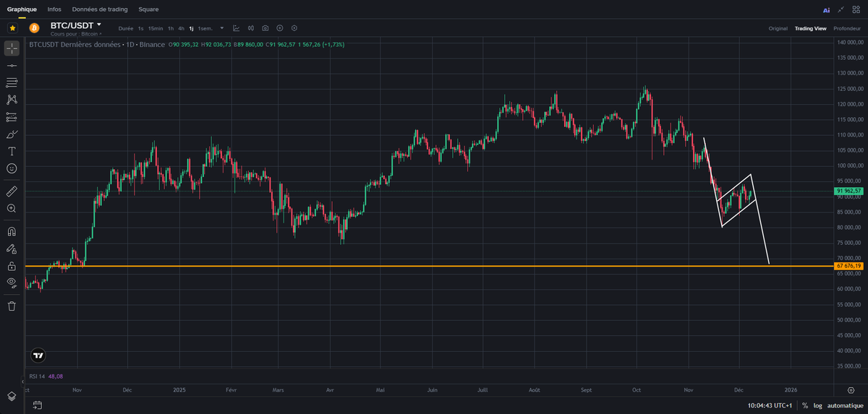Image resolution: width=868 pixels, height=414 pixels.
Task: Click the 'Durée' label in toolbar
Action: point(126,28)
